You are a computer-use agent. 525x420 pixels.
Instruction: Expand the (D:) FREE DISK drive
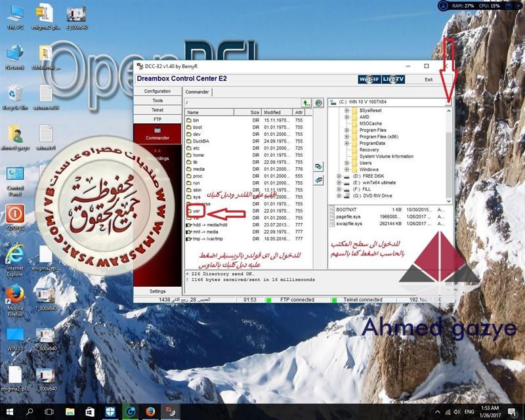click(x=339, y=176)
